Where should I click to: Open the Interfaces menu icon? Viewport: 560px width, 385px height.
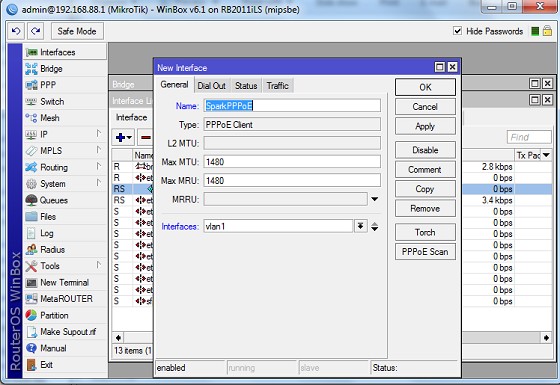pos(31,52)
